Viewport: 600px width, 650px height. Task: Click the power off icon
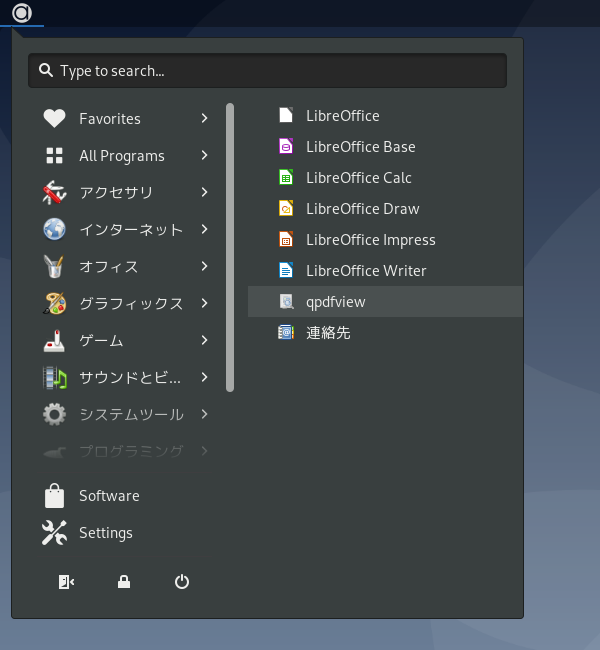182,582
